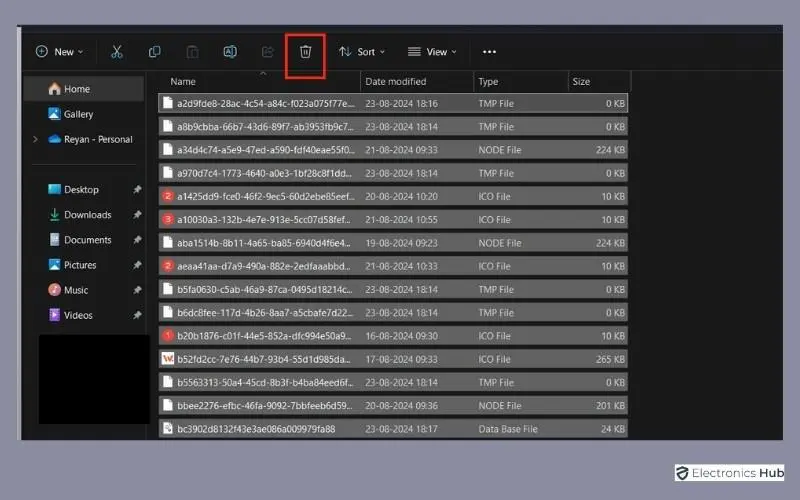Select file aeaa41aa-d7a9-490a-882e
The width and height of the screenshot is (800, 500).
(x=393, y=266)
